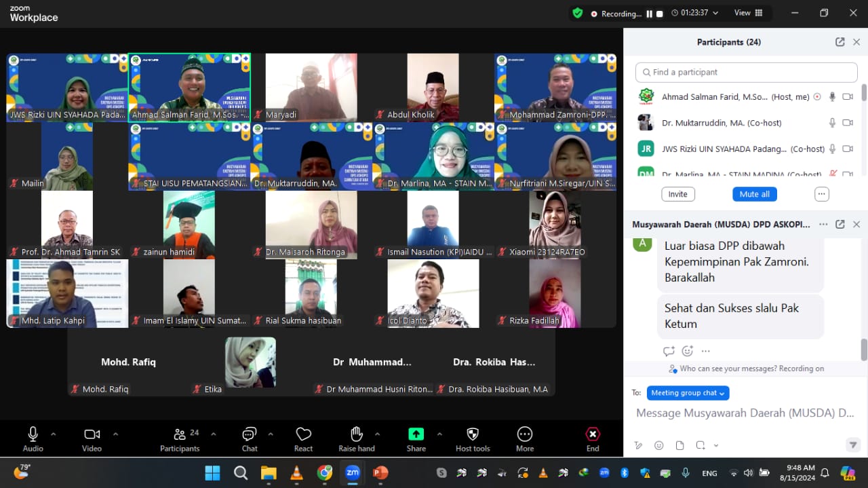Screen dimensions: 868x488
Task: Select Maryadi video tile
Action: [311, 88]
